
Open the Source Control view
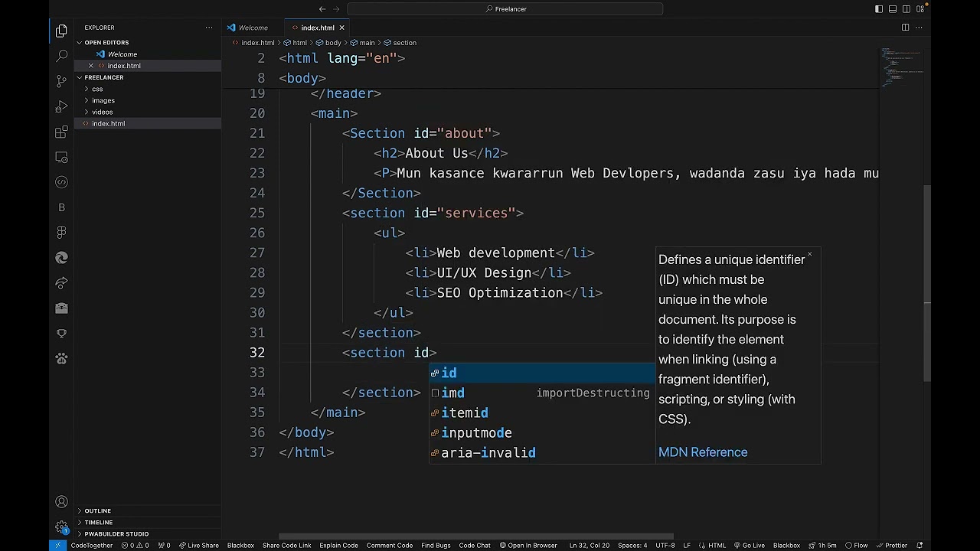pyautogui.click(x=62, y=81)
